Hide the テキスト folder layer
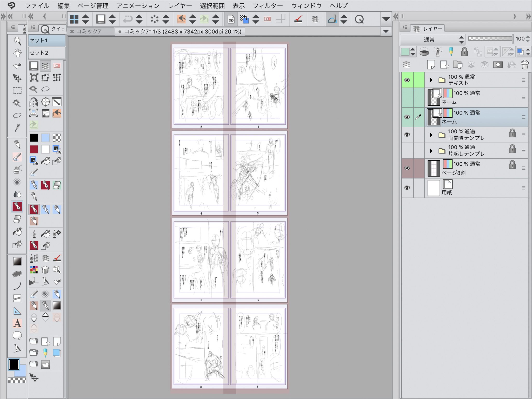 pyautogui.click(x=407, y=80)
